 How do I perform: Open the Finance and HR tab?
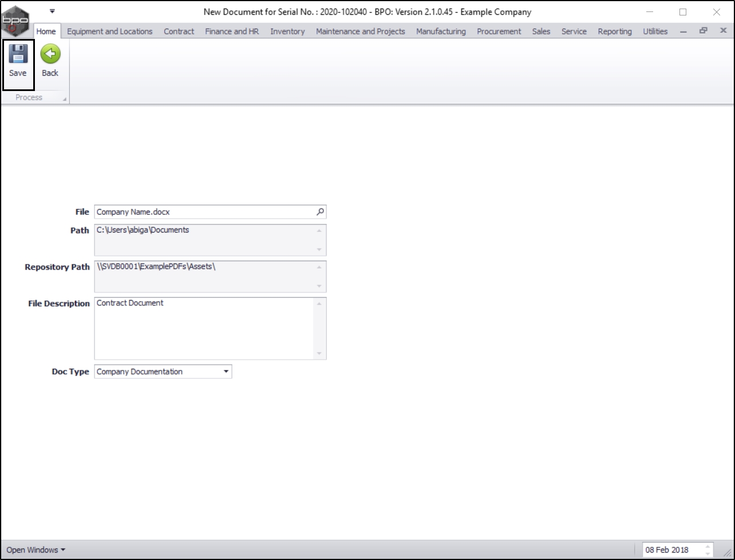[232, 31]
